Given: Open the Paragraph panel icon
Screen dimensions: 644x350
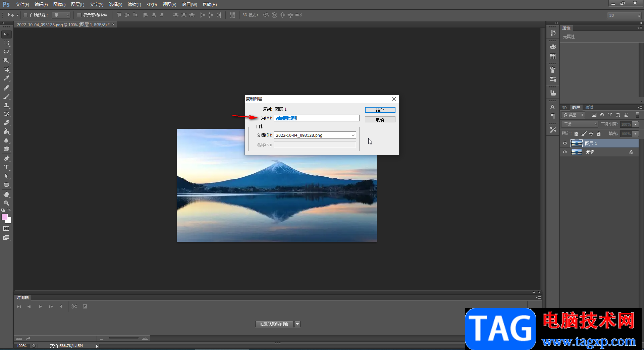Looking at the screenshot, I should coord(553,116).
